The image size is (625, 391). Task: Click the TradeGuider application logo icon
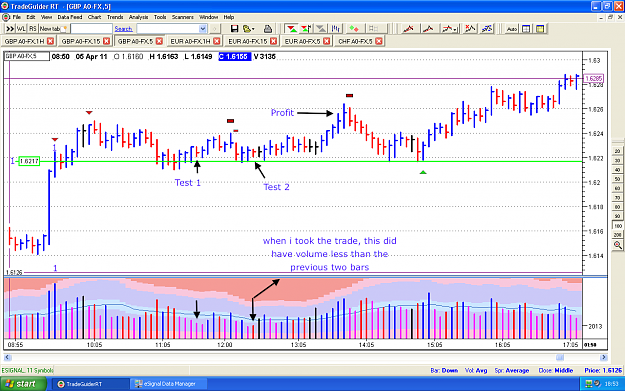tap(5, 6)
